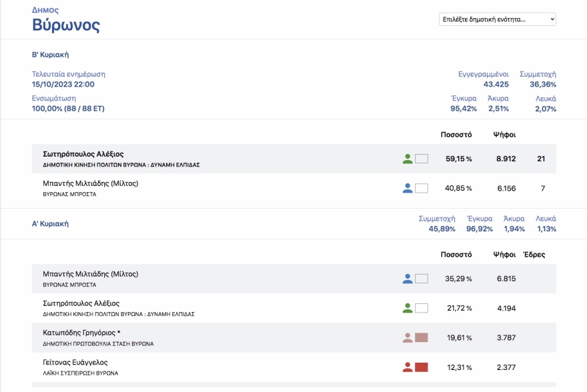Click the Βύρωνος municipality title
The width and height of the screenshot is (587, 392).
coord(66,26)
